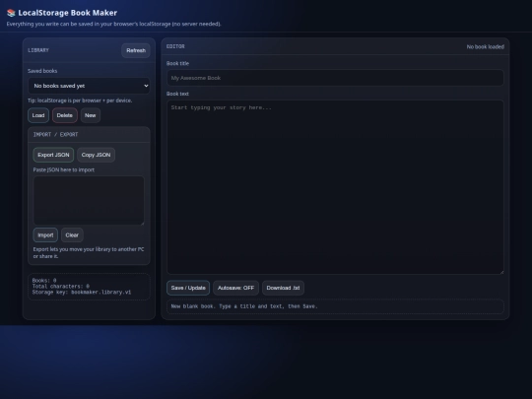The width and height of the screenshot is (532, 399).
Task: Export library as JSON
Action: click(53, 155)
